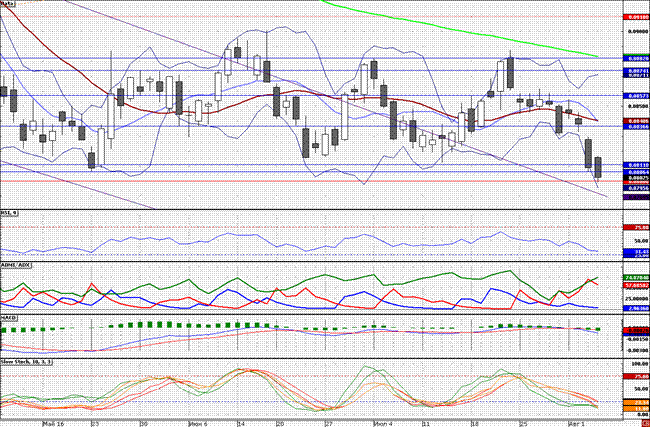Click the 0.09000 price axis value
Image resolution: width=650 pixels, height=427 pixels.
click(x=637, y=31)
